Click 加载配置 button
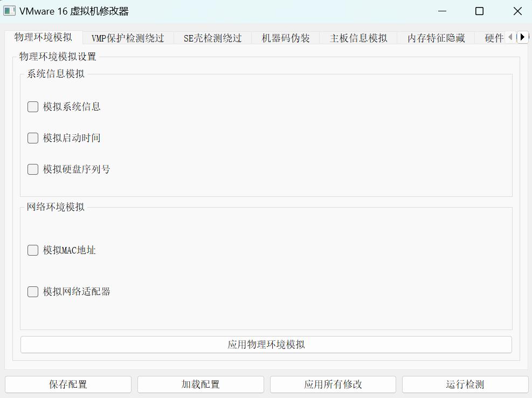The width and height of the screenshot is (532, 398). pos(201,385)
